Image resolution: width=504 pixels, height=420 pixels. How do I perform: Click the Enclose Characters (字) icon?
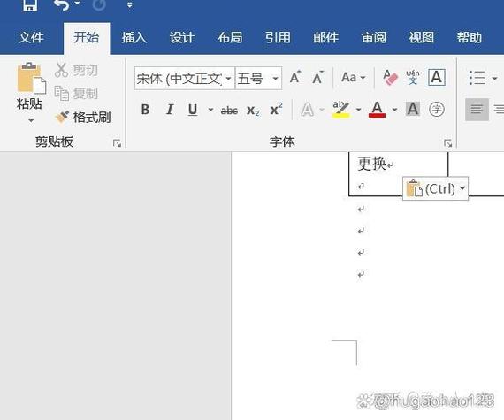[x=437, y=110]
